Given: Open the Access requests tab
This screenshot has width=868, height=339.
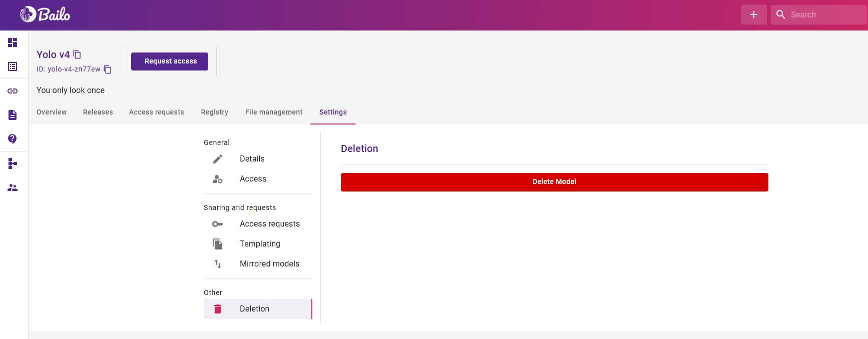Looking at the screenshot, I should 157,112.
